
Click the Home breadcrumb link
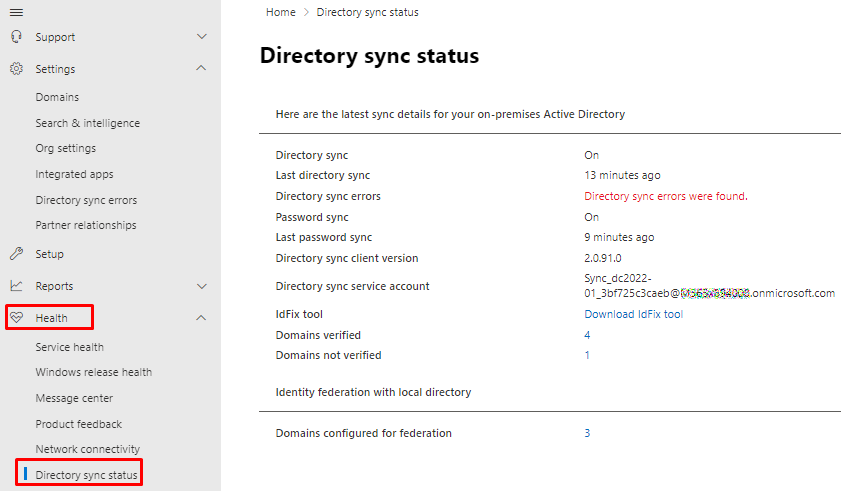click(281, 12)
